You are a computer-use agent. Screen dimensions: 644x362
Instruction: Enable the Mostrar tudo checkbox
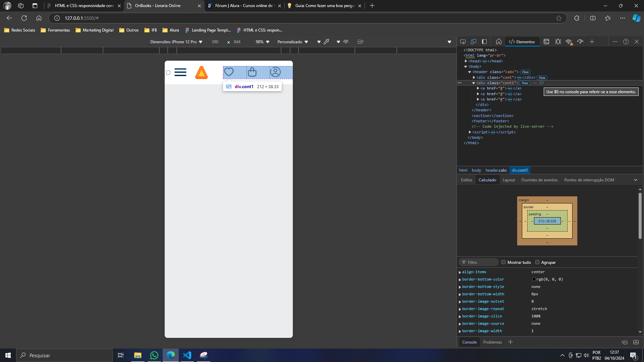[x=503, y=262]
